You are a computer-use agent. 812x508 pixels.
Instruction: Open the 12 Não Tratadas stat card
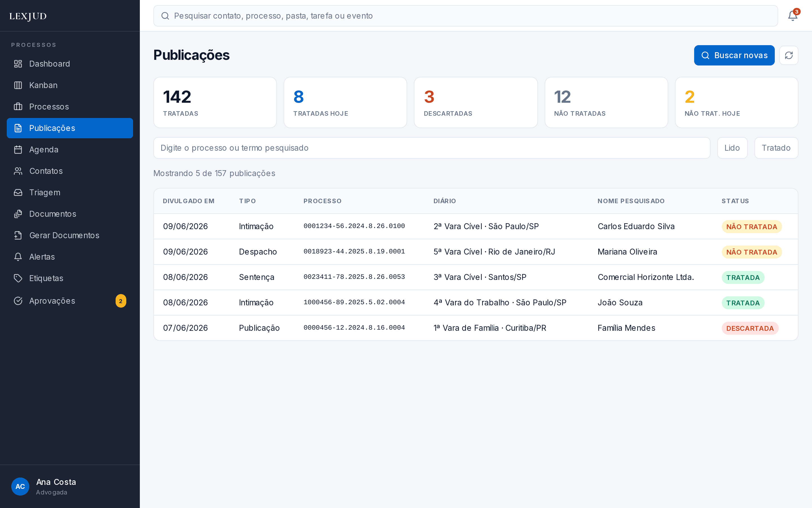tap(606, 102)
